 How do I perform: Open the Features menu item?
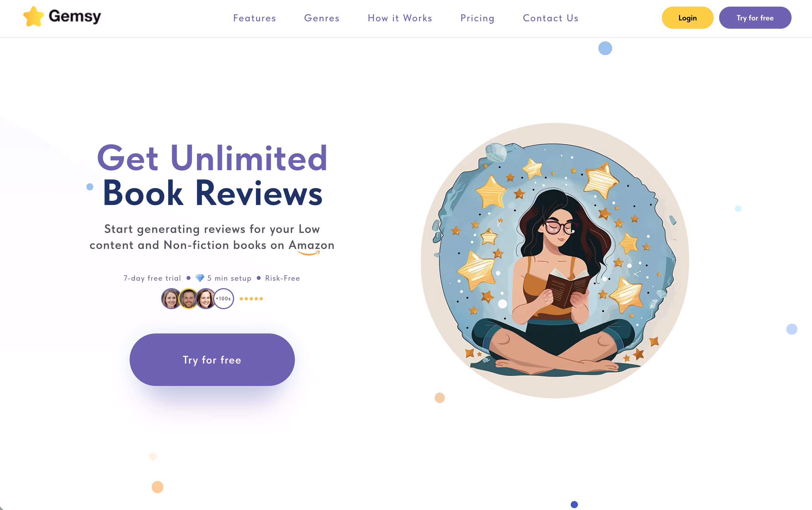click(255, 18)
